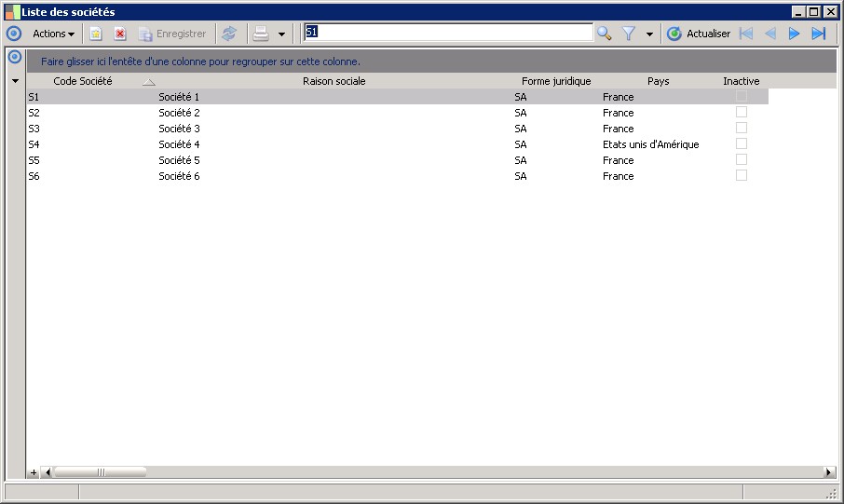Sort by Code Société column header
Viewport: 844px width, 504px height.
tap(83, 81)
